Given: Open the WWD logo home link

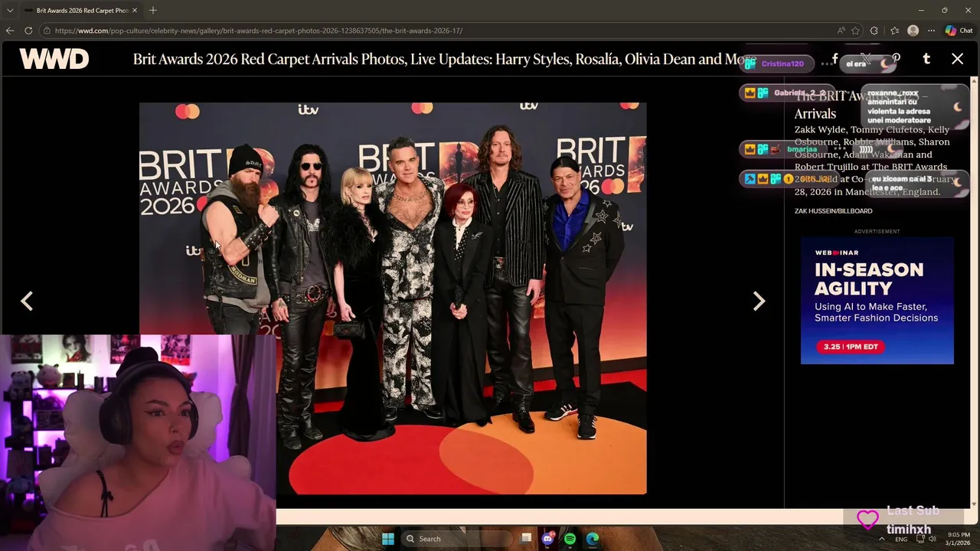Looking at the screenshot, I should pyautogui.click(x=54, y=59).
